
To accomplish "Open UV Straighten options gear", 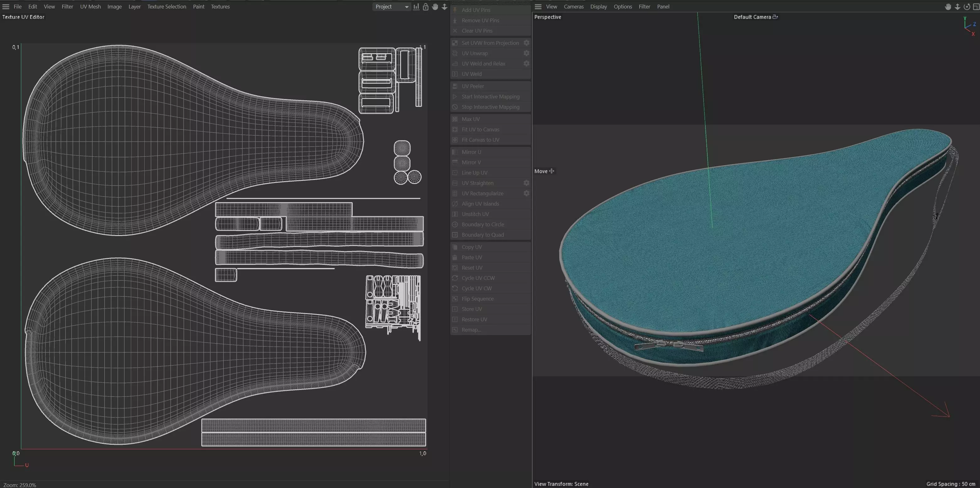I will tap(527, 183).
